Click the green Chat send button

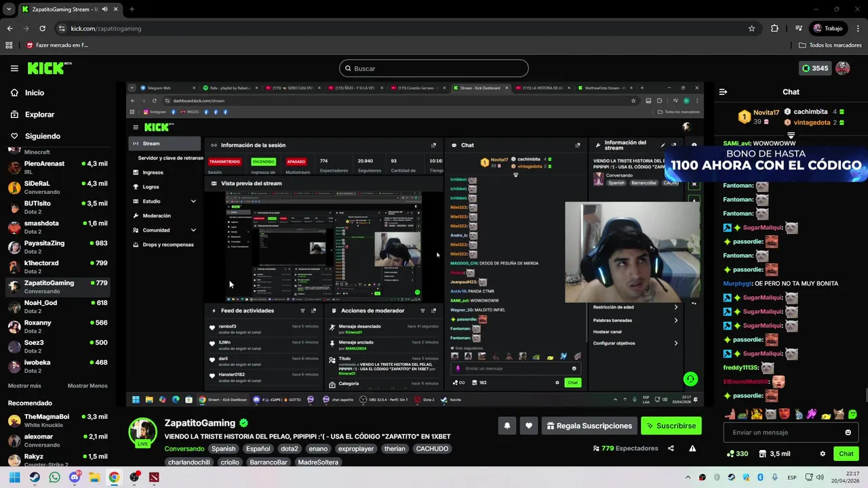846,454
